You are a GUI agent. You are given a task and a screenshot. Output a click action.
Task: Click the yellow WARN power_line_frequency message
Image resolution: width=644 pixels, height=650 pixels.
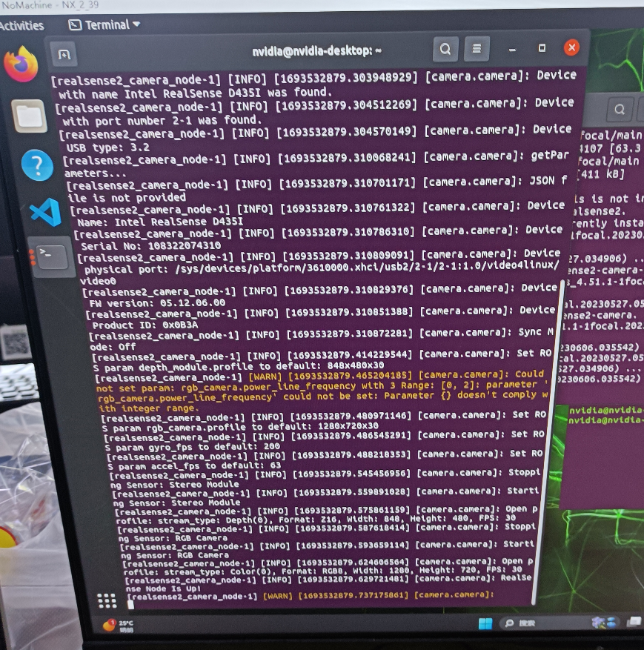tap(322, 391)
